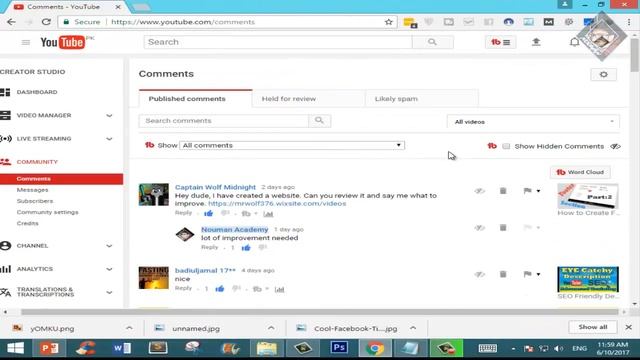640x360 pixels.
Task: Open Photoshop from the taskbar
Action: pyautogui.click(x=339, y=348)
